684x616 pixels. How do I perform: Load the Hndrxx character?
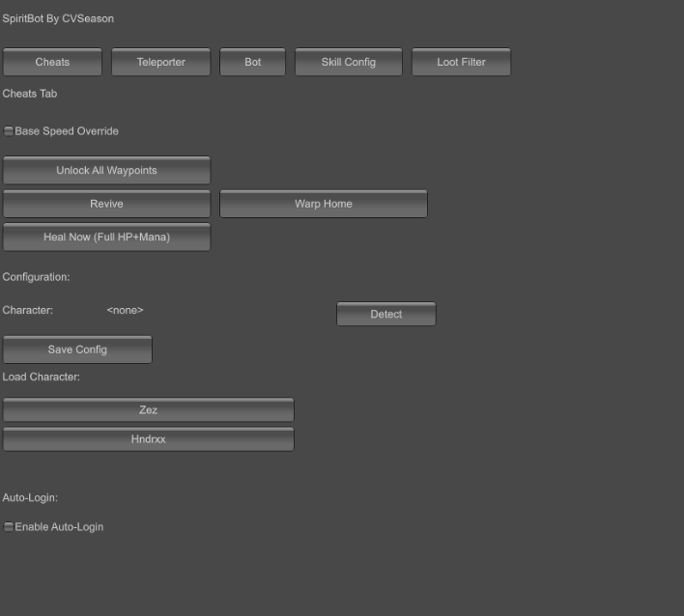click(x=148, y=439)
